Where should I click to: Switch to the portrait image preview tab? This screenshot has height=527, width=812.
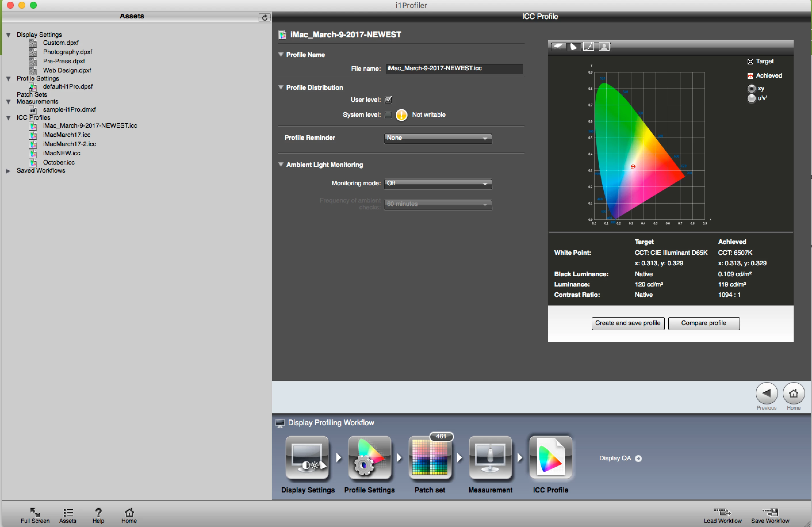(604, 46)
